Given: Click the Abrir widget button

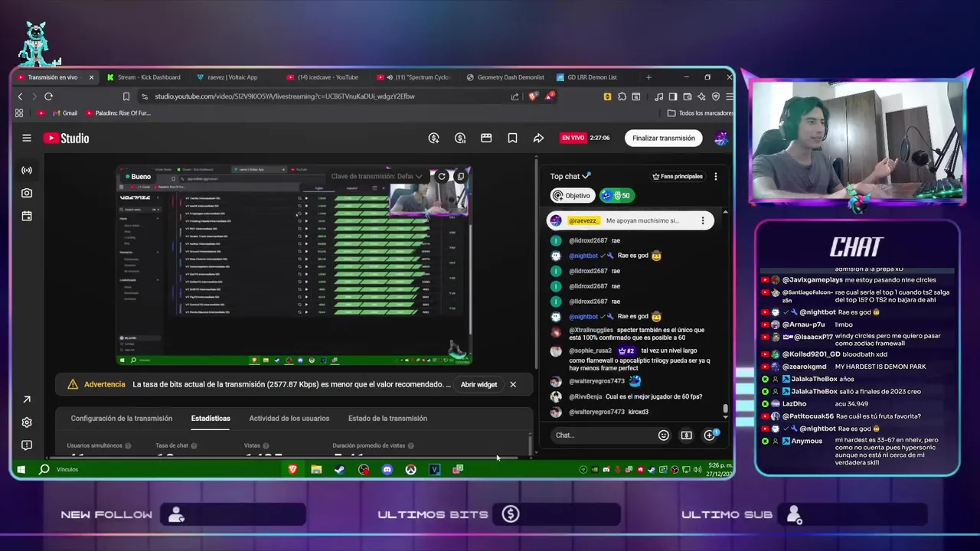Looking at the screenshot, I should click(x=479, y=384).
